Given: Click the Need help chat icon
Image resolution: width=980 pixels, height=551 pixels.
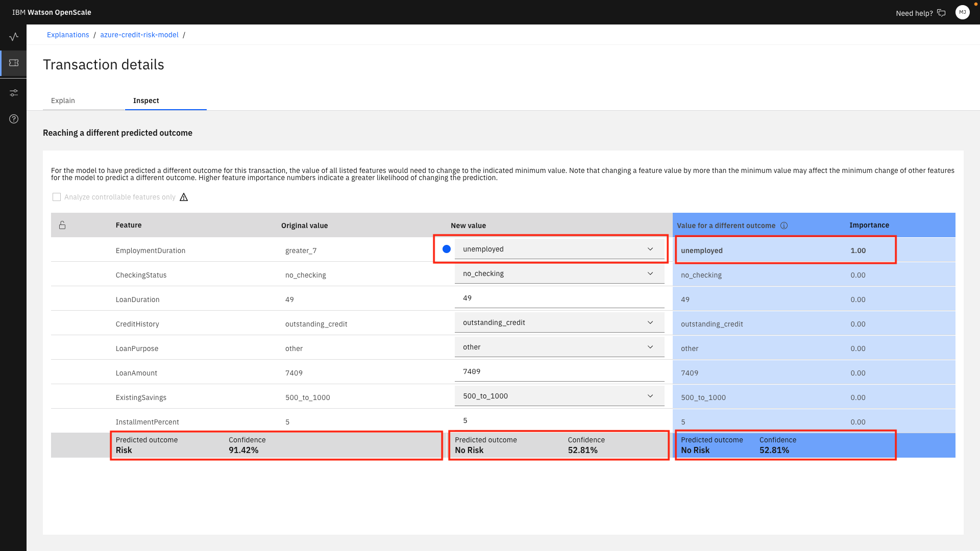Looking at the screenshot, I should [x=941, y=13].
